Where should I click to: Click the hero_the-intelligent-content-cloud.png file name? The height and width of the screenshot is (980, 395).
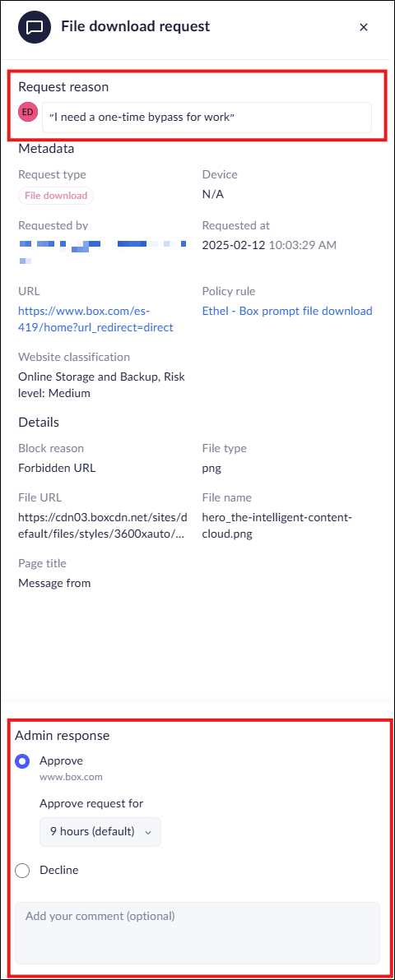tap(278, 525)
